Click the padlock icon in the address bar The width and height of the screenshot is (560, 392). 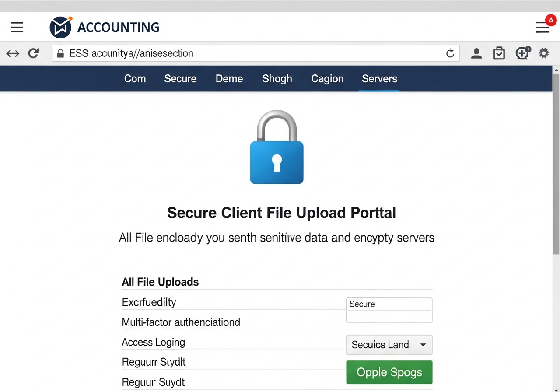60,53
